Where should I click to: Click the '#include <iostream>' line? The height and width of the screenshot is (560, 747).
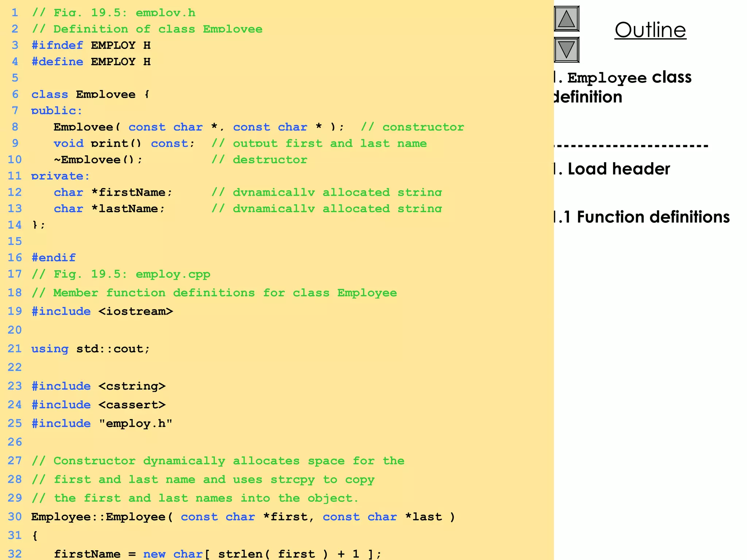click(x=102, y=311)
